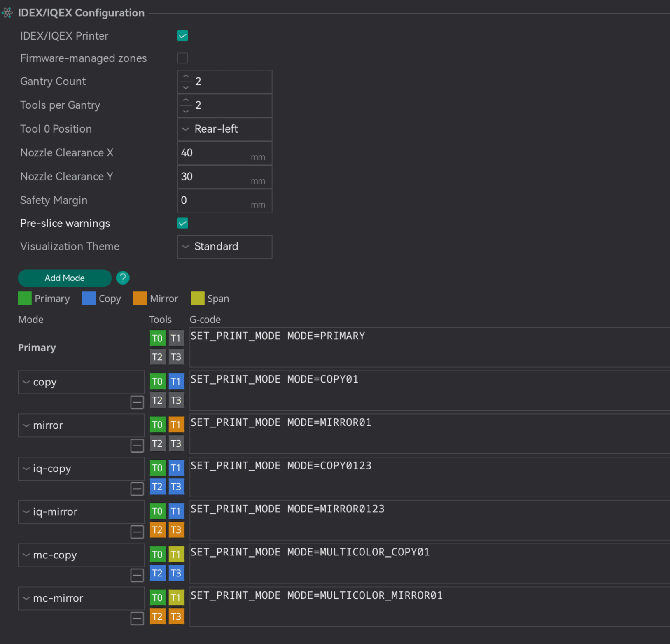670x644 pixels.
Task: Focus the Nozzle Clearance Y field
Action: [225, 177]
